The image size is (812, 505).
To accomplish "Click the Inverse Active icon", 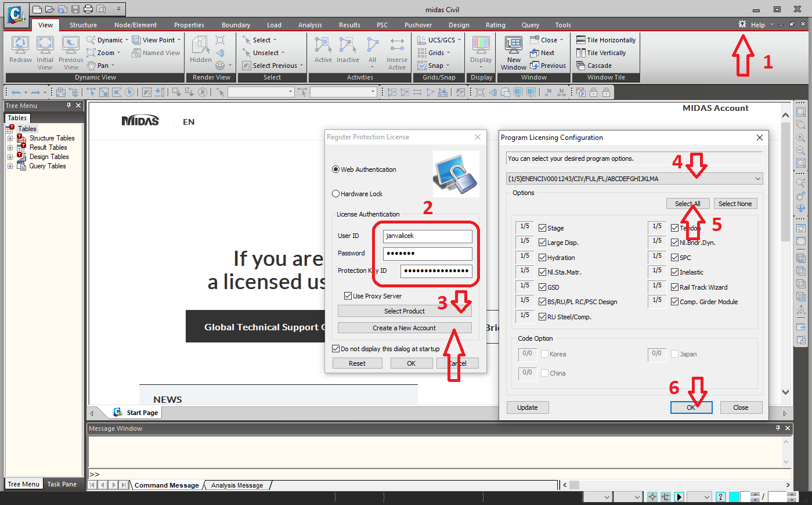I will (397, 46).
